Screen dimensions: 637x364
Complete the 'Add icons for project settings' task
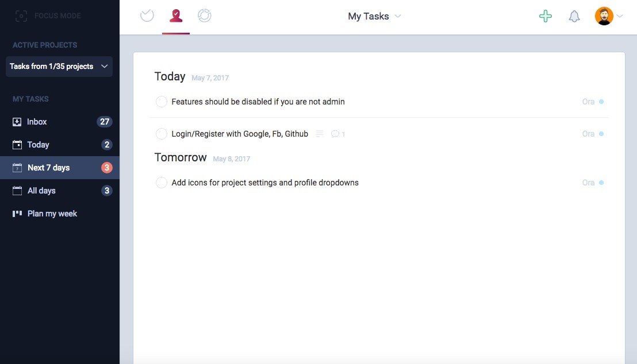pos(162,183)
